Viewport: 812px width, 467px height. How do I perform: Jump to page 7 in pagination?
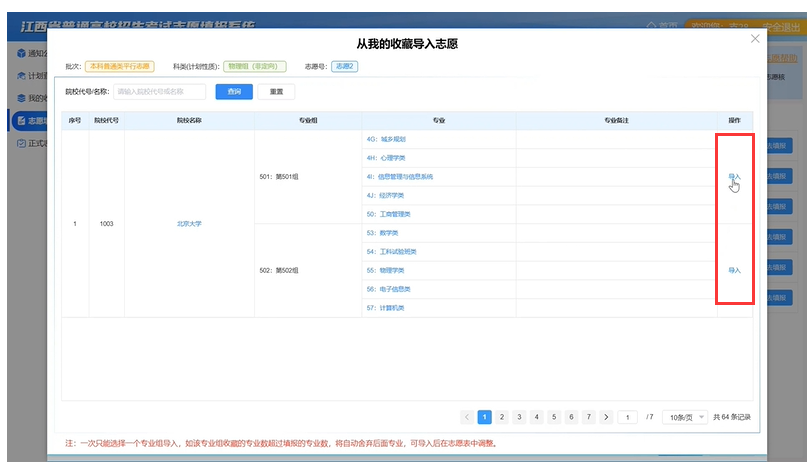(x=588, y=417)
